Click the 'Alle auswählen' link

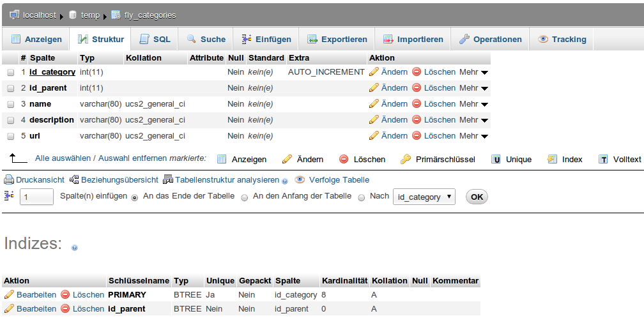coord(63,158)
